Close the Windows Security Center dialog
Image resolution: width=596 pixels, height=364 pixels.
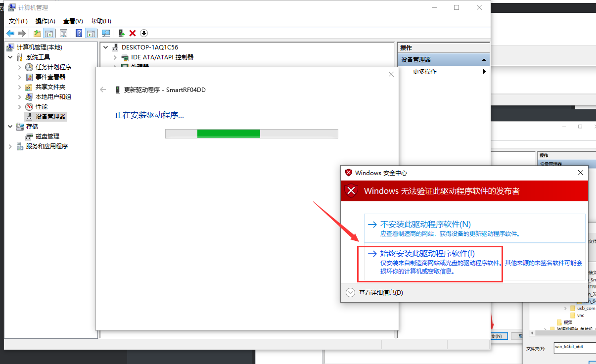(581, 173)
